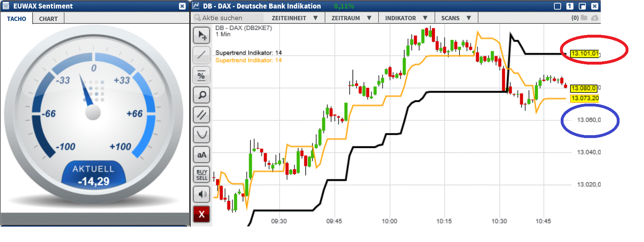The width and height of the screenshot is (644, 242).
Task: Click the sentiment gauge needle hub
Action: [x=93, y=113]
